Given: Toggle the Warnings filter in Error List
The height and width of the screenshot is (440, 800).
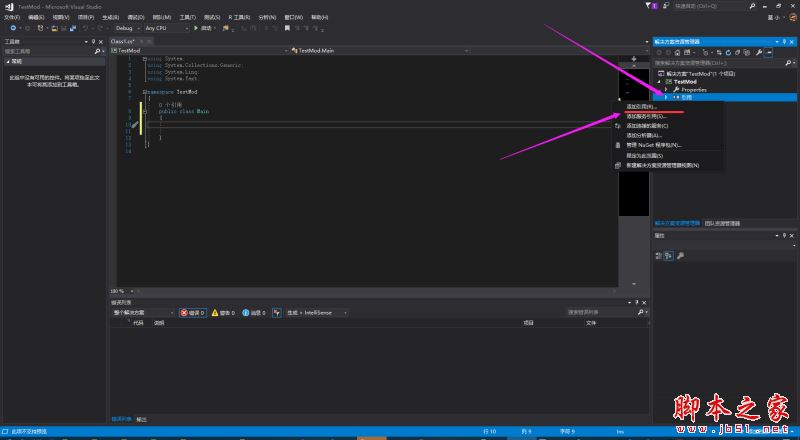Looking at the screenshot, I should (226, 313).
